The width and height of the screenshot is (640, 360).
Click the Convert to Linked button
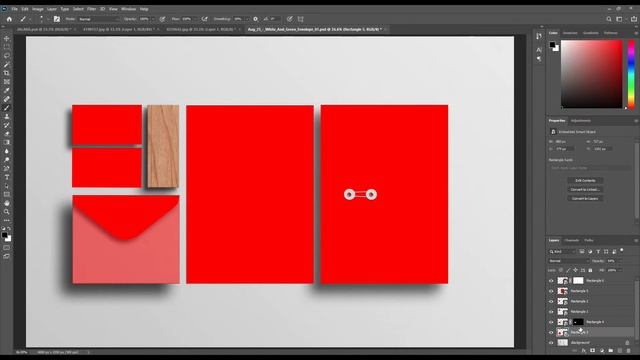click(x=585, y=189)
